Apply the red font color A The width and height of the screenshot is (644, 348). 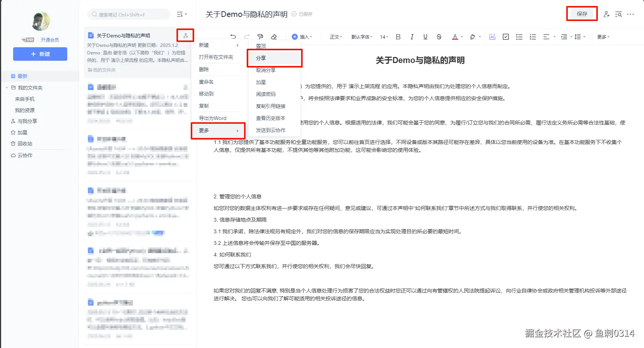coord(455,37)
